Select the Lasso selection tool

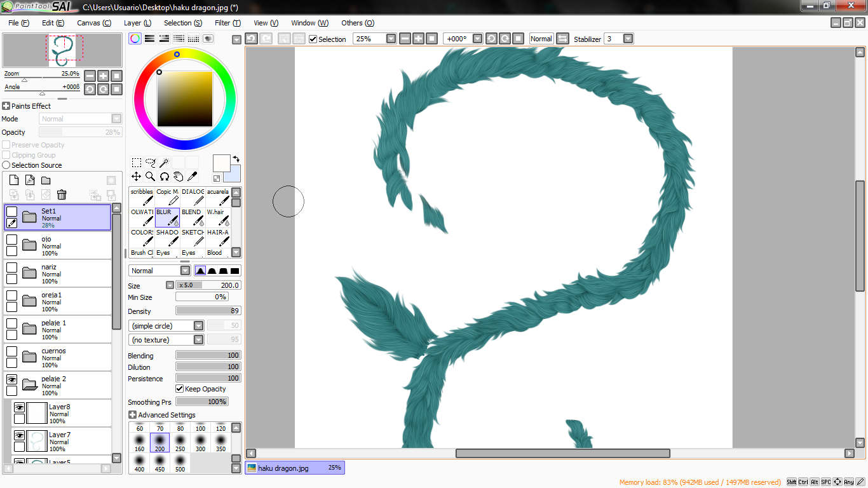151,163
